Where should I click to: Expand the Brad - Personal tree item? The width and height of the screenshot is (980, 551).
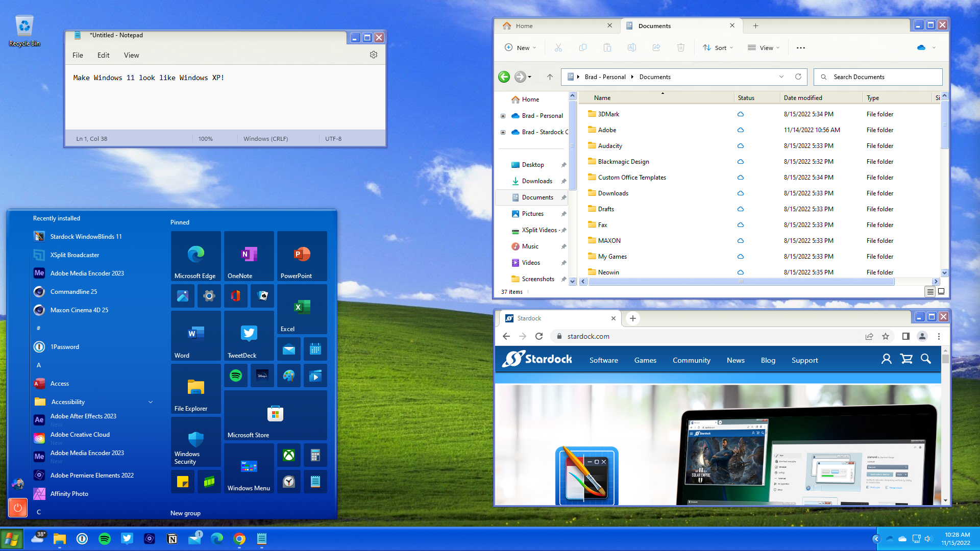[503, 116]
